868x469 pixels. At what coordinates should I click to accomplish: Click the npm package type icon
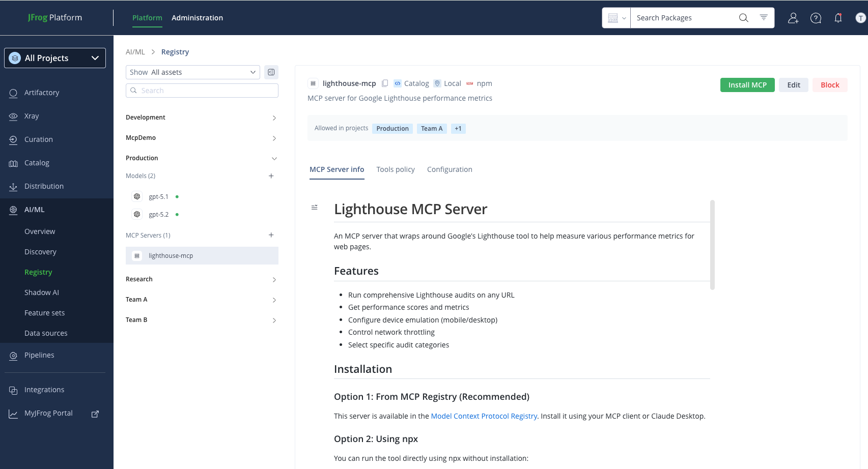click(470, 83)
